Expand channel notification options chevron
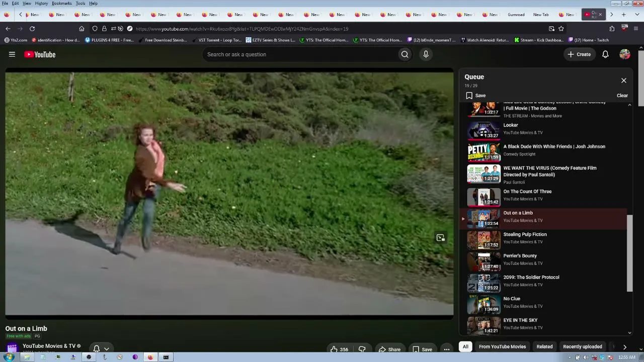This screenshot has width=644, height=362. [x=107, y=348]
